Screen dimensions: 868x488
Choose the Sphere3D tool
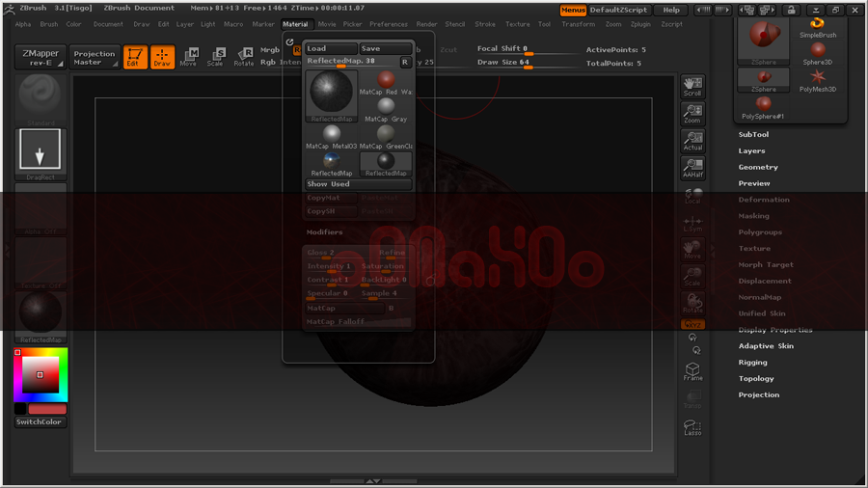click(x=818, y=54)
